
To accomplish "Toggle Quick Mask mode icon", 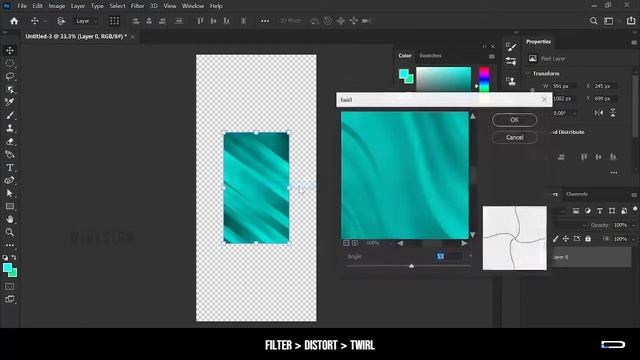I will (x=10, y=287).
